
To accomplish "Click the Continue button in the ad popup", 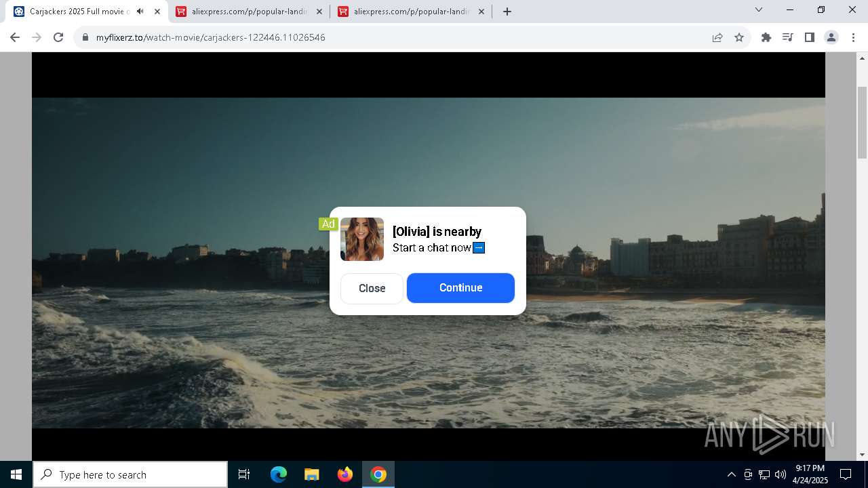I will pos(460,288).
